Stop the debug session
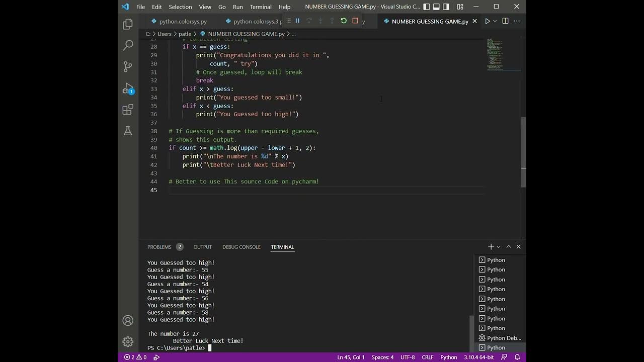This screenshot has width=644, height=362. (x=355, y=21)
